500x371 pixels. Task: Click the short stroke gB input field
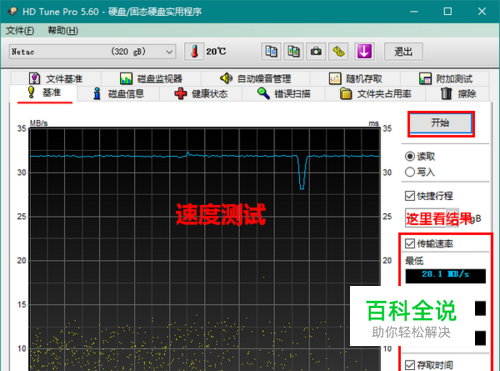[432, 218]
